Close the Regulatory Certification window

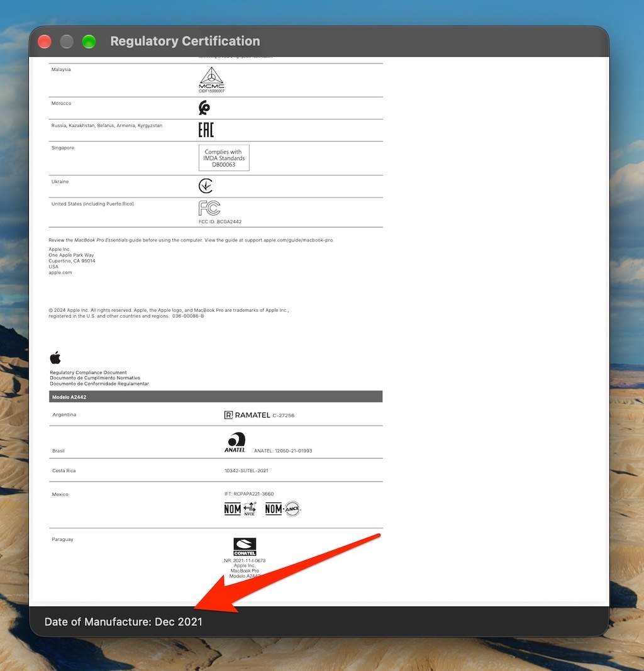tap(45, 42)
